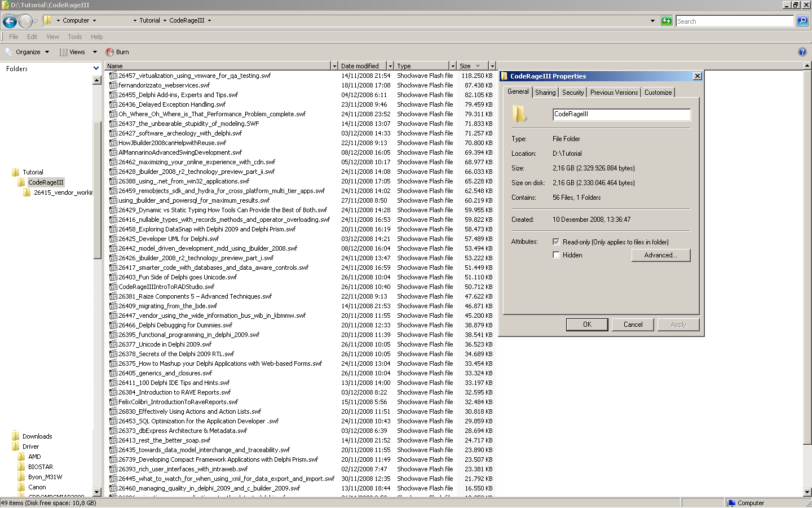This screenshot has height=508, width=812.
Task: Click the file list scroll down arrow
Action: [807, 492]
